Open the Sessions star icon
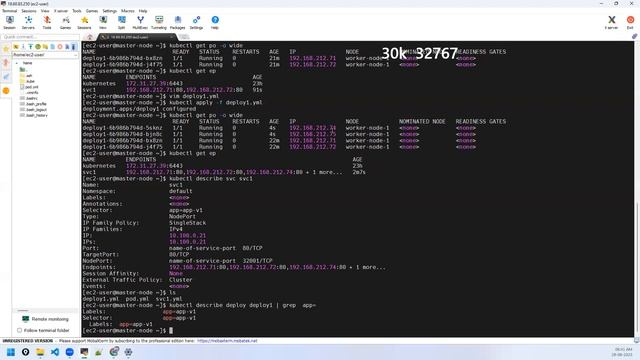Viewport: 640px width, 360px height. pyautogui.click(x=84, y=22)
